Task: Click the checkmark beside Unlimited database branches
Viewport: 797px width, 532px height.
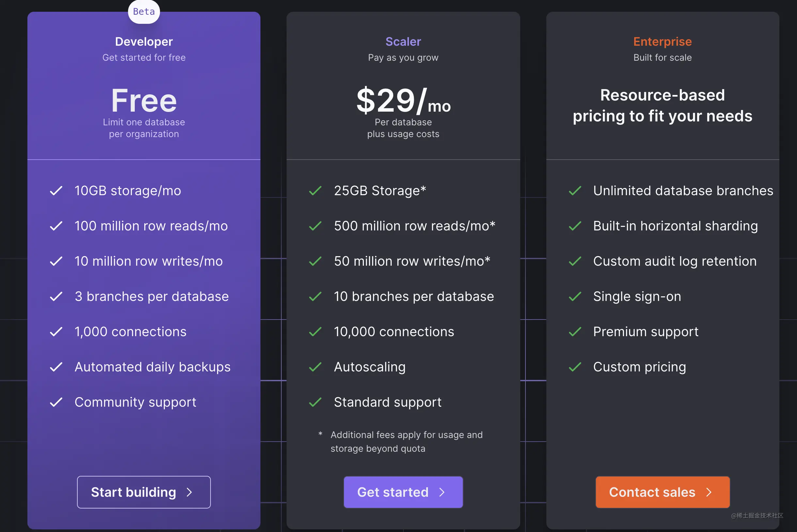Action: pos(575,191)
